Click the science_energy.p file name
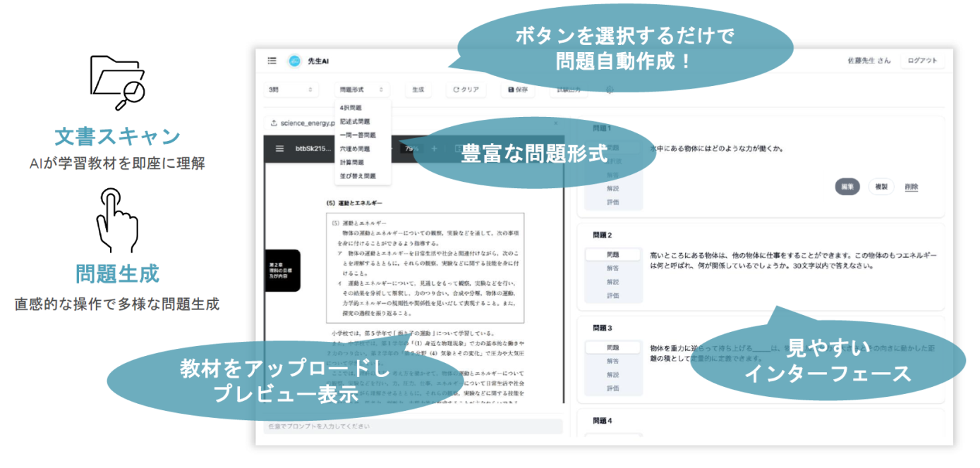980x468 pixels. (x=308, y=123)
